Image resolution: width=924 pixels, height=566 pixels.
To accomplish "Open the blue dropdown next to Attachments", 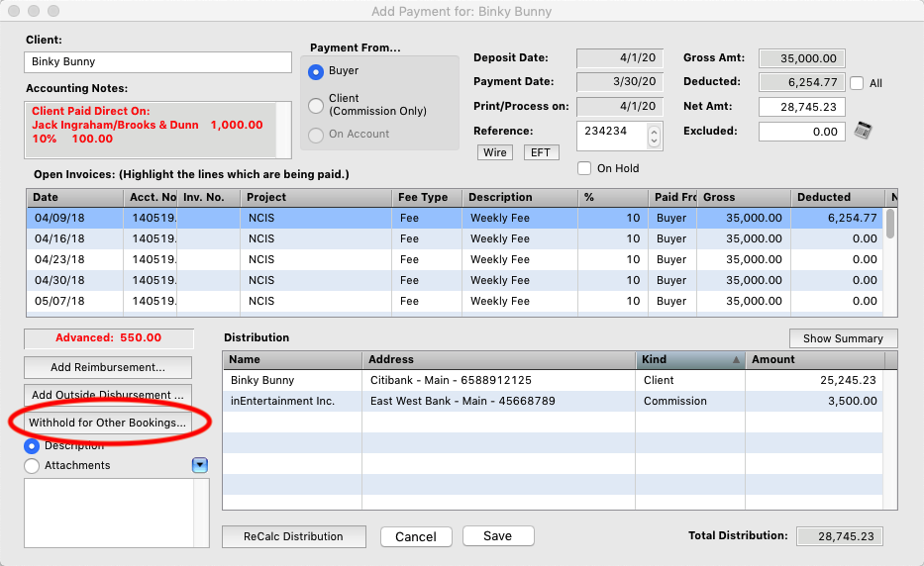I will [x=200, y=465].
